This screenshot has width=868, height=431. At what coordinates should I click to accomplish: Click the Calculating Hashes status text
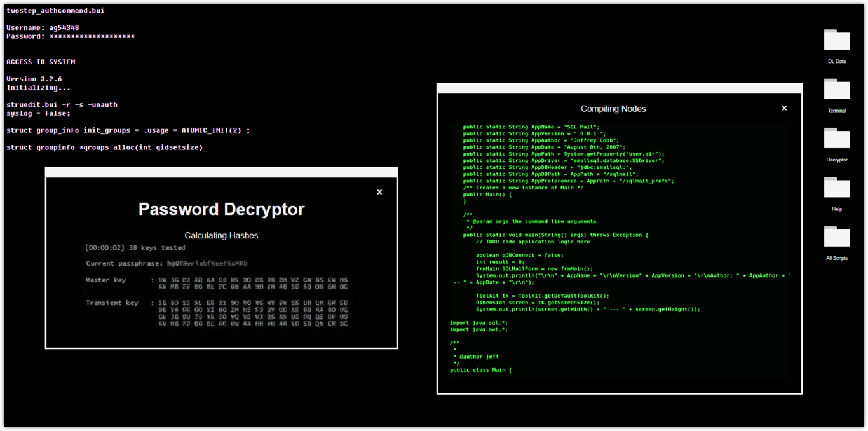221,236
